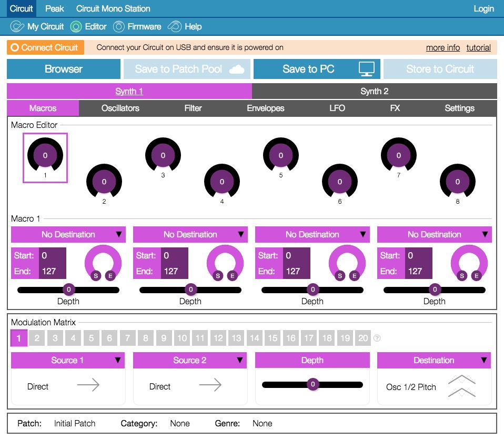
Task: Click the Save to PC button
Action: point(316,68)
